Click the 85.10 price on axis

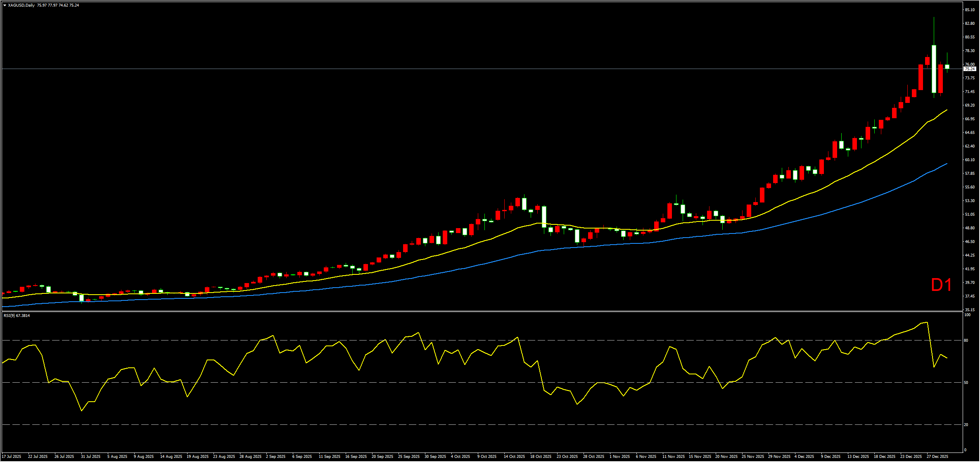pyautogui.click(x=970, y=10)
